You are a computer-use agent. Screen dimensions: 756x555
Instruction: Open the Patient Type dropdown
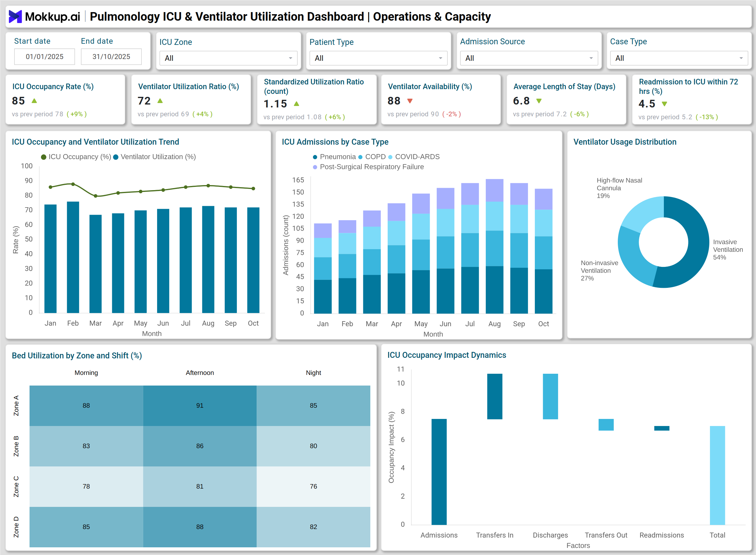(378, 58)
